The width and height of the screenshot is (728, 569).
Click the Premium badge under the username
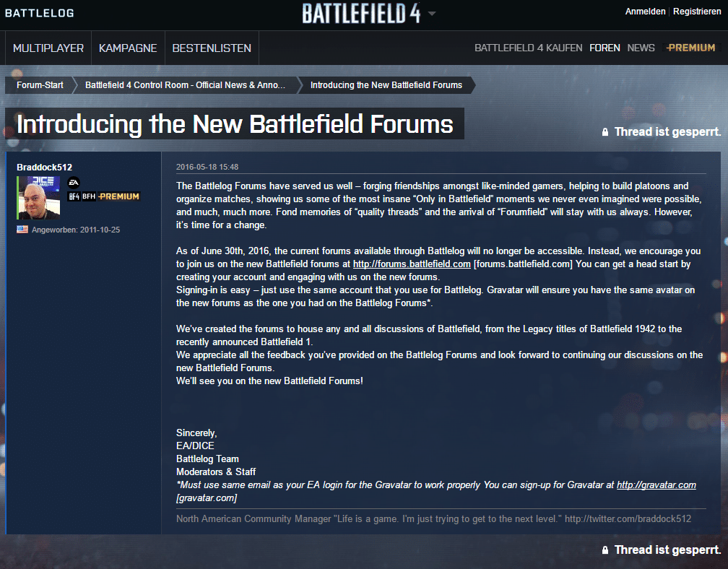[x=118, y=196]
